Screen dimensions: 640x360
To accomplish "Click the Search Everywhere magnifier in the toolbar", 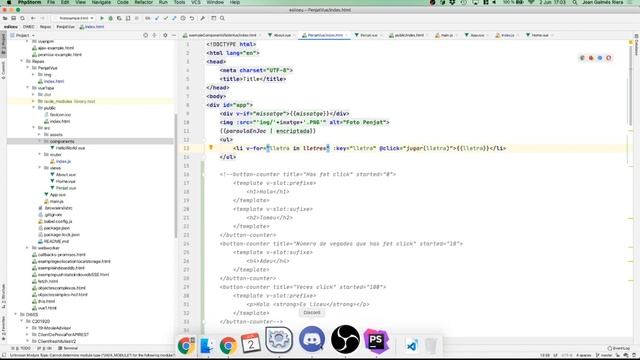I will point(222,18).
